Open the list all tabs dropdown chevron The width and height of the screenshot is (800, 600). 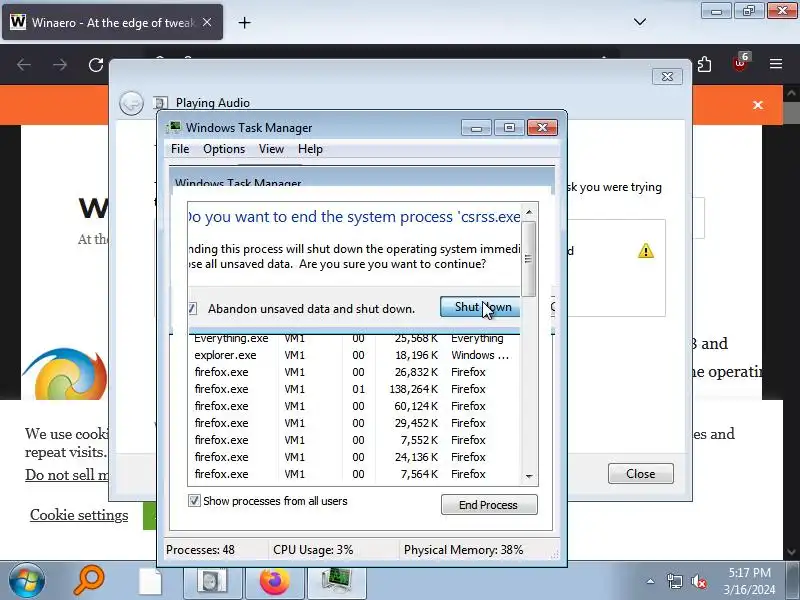(640, 22)
